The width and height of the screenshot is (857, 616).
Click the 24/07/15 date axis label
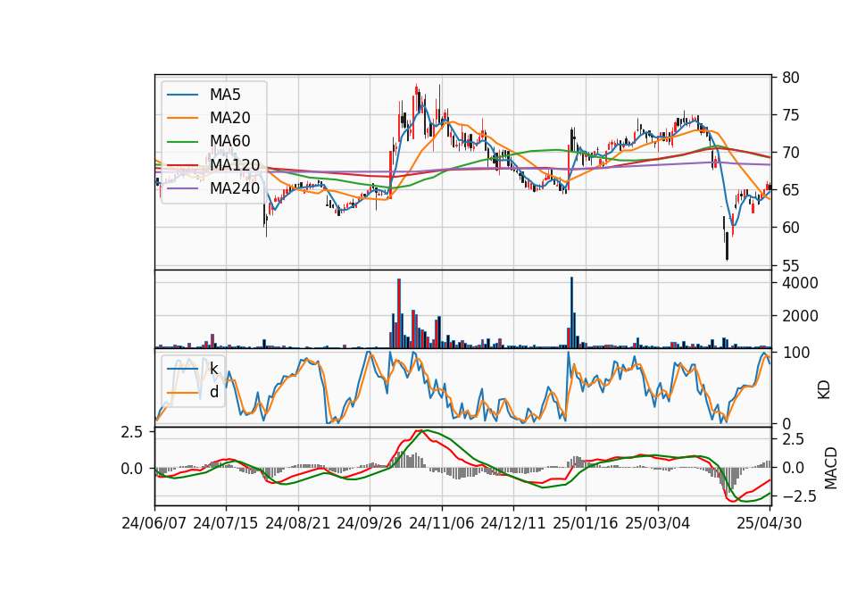226,523
